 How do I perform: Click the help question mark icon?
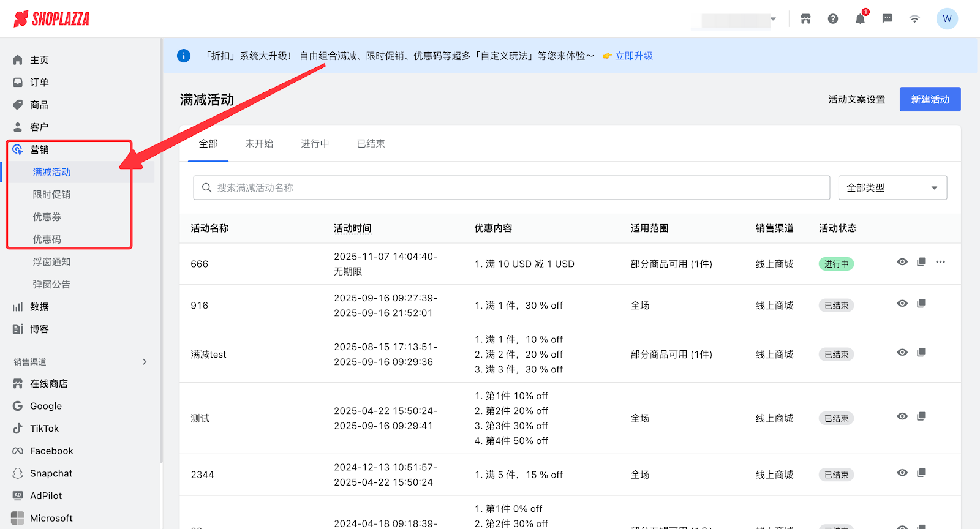833,19
